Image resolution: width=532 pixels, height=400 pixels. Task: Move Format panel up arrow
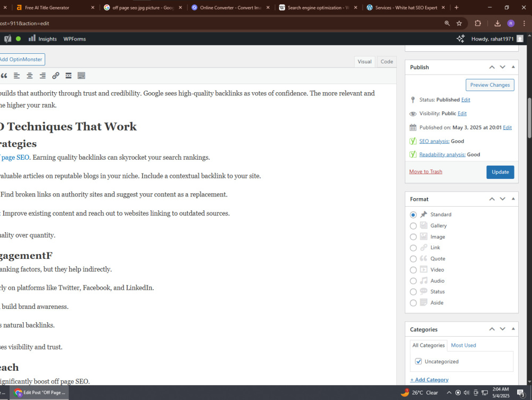click(x=492, y=199)
